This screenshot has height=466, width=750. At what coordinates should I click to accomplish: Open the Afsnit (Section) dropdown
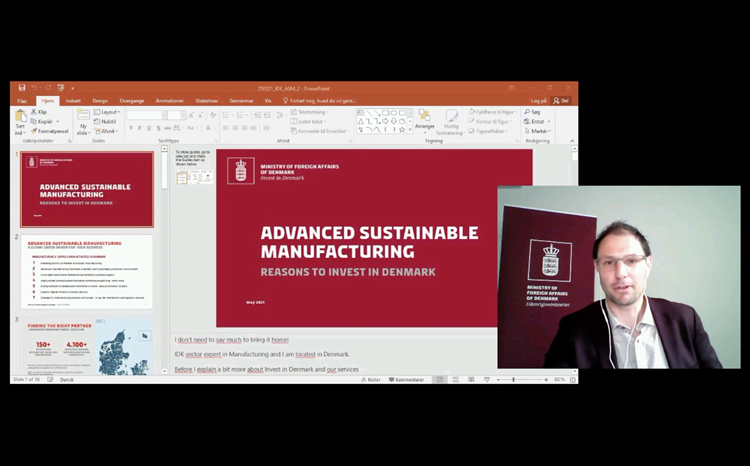(108, 131)
